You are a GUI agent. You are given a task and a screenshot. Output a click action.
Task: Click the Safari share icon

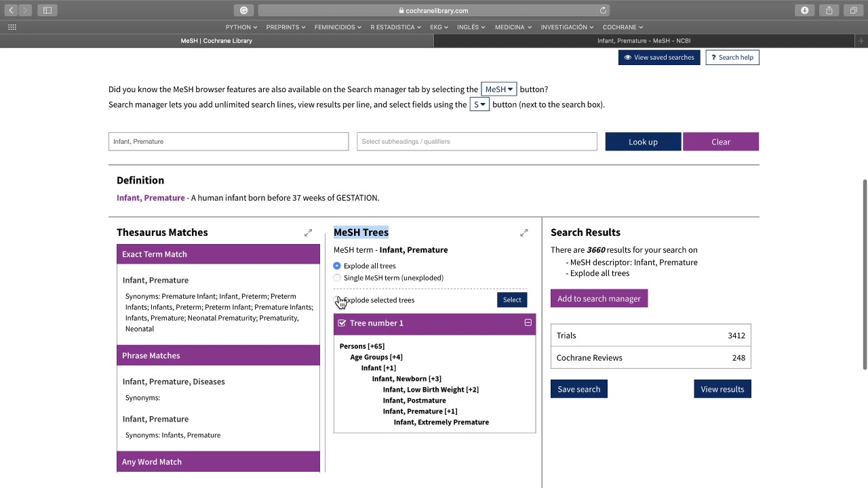click(x=829, y=10)
